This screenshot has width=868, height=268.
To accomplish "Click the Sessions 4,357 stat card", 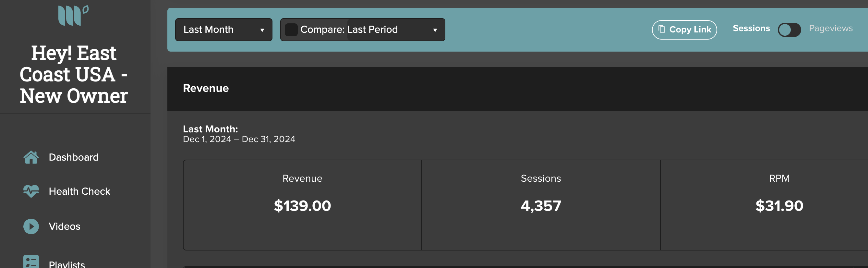I will point(541,205).
